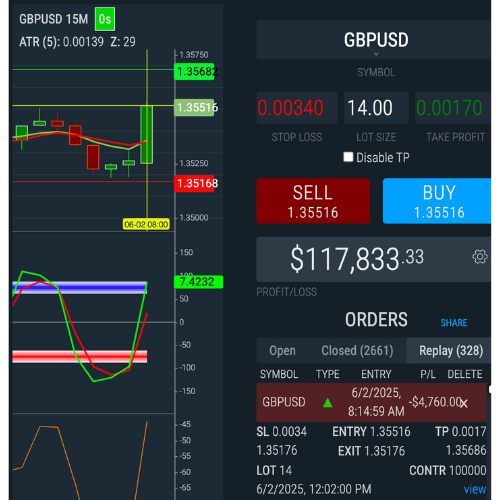Click the ATR (5): 0.00139 readout
The height and width of the screenshot is (500, 500).
[61, 42]
